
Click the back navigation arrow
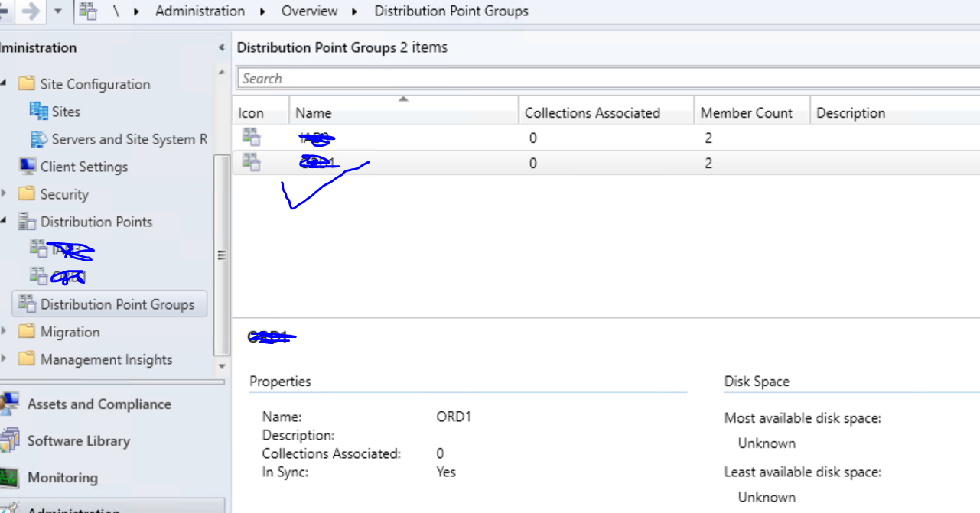pyautogui.click(x=3, y=11)
